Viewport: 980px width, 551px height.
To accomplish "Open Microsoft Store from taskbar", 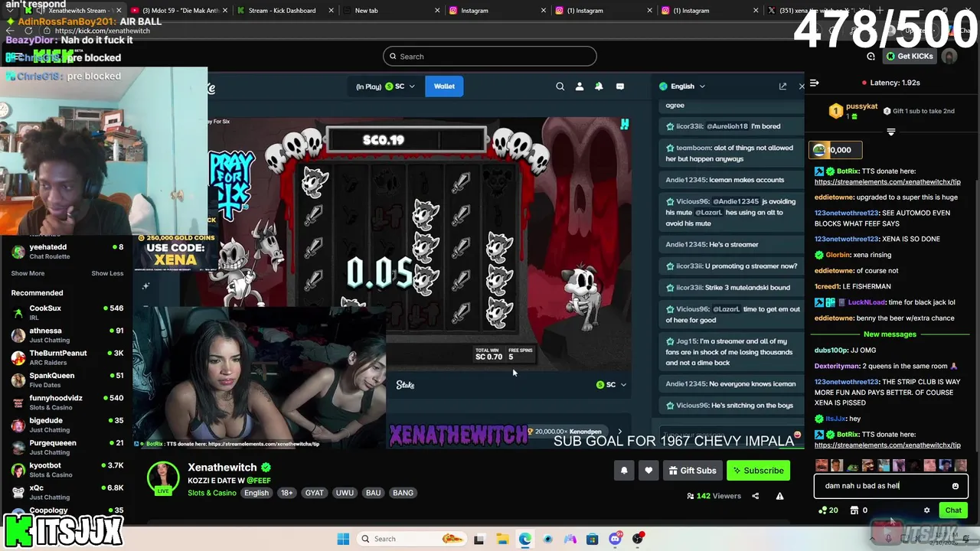I will (x=592, y=539).
